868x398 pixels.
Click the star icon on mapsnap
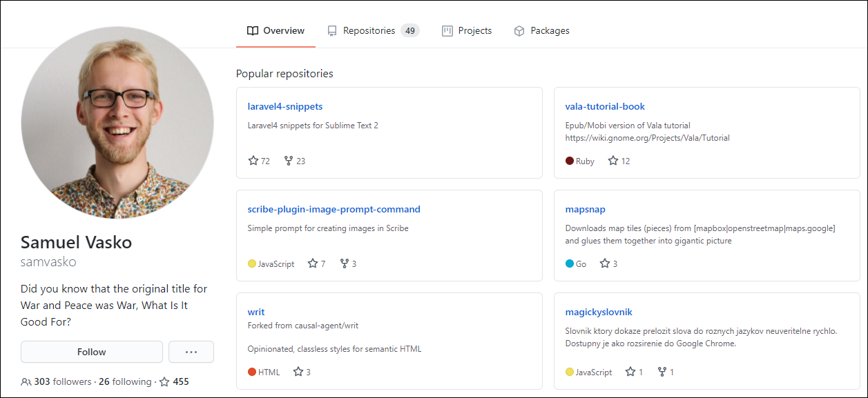point(605,263)
